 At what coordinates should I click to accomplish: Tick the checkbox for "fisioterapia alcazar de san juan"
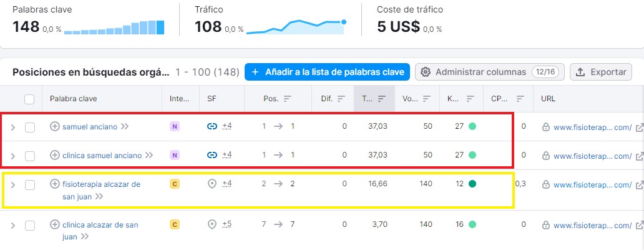pyautogui.click(x=29, y=184)
